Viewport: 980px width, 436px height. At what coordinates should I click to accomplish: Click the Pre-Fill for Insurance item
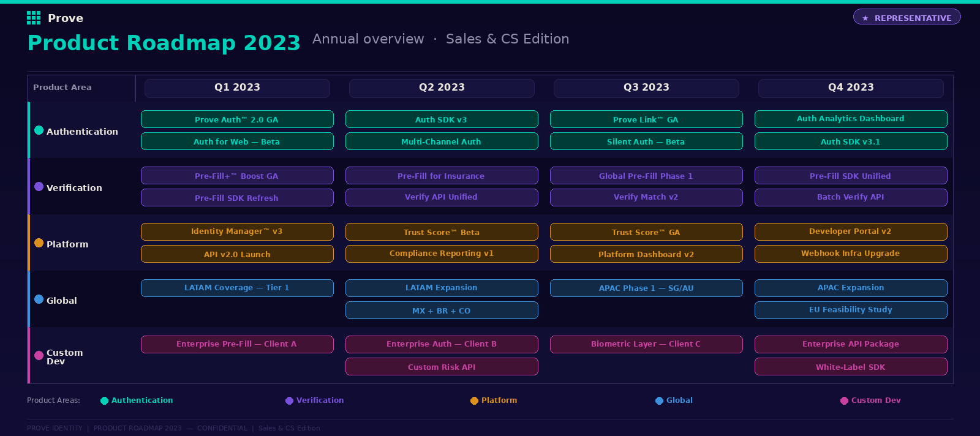[x=442, y=176]
